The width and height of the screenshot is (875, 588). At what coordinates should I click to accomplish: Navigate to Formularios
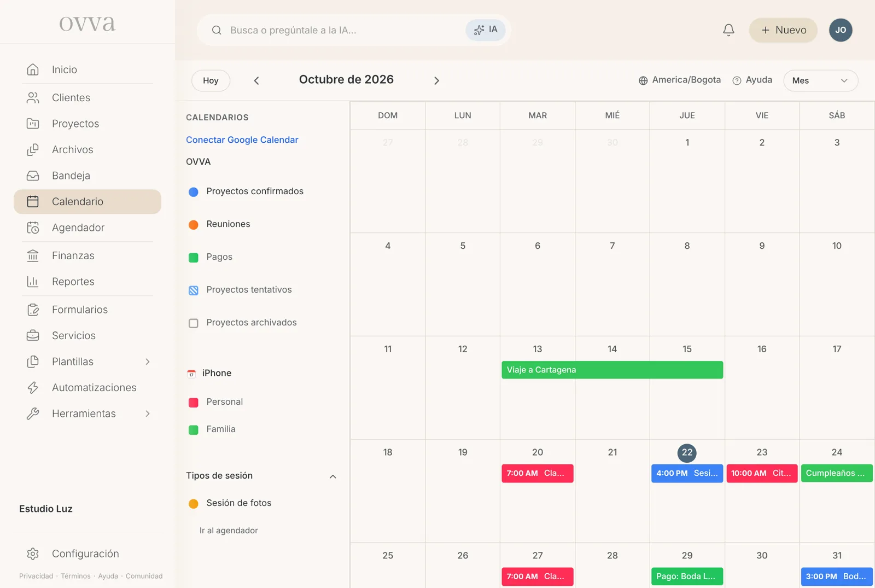point(87,310)
